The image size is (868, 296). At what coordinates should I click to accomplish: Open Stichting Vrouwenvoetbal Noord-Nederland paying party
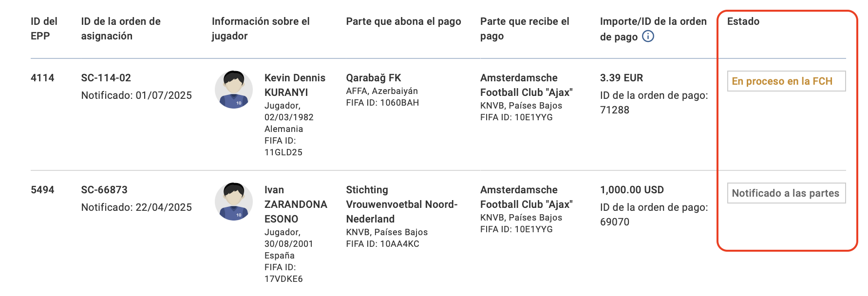click(402, 204)
